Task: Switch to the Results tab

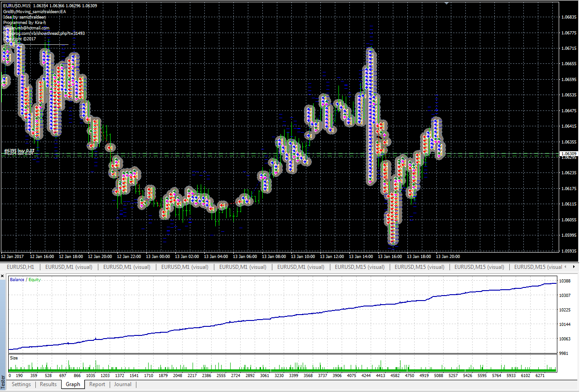Action: coord(48,384)
